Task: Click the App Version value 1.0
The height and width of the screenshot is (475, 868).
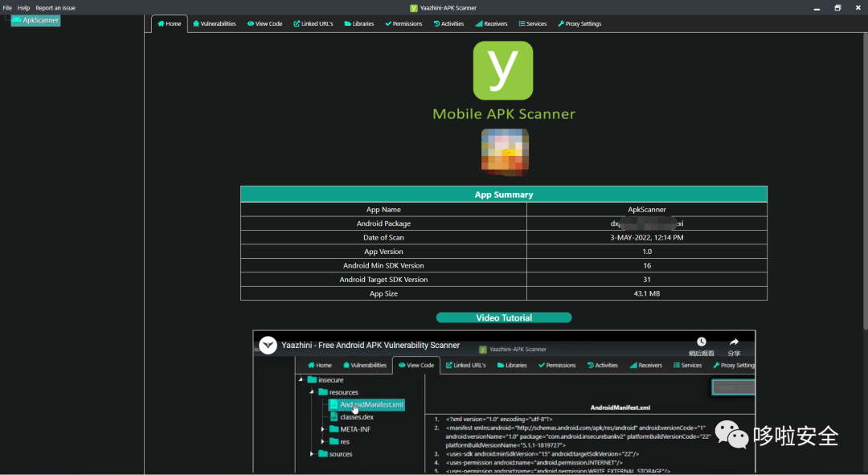Action: click(x=646, y=252)
